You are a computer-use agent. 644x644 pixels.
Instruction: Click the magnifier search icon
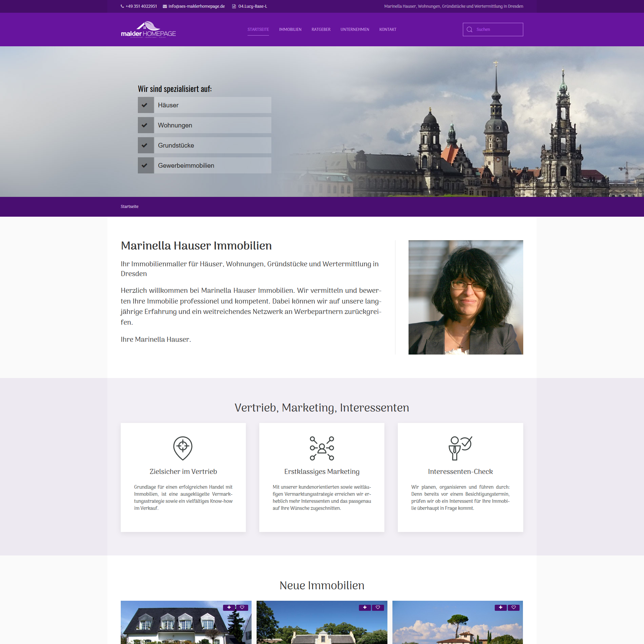[470, 30]
